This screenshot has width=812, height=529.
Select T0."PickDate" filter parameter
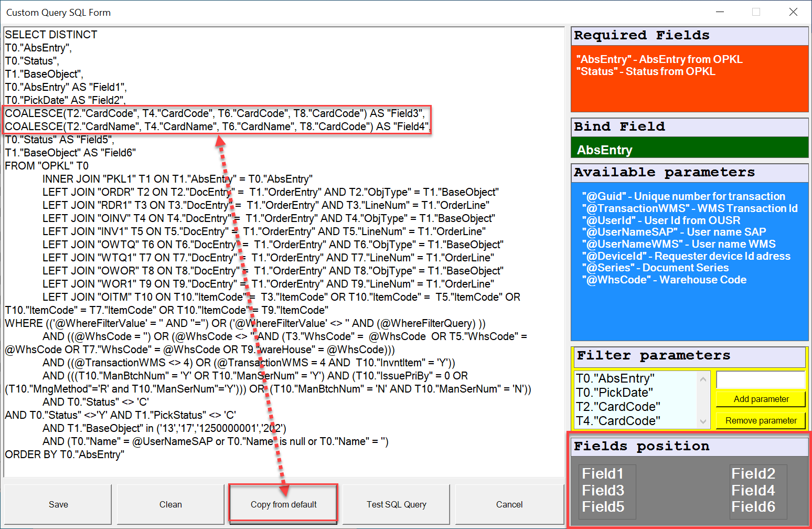614,393
